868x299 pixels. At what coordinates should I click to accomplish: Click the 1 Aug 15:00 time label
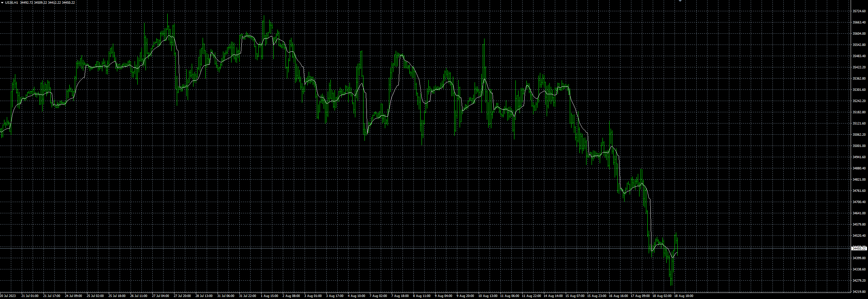tap(269, 296)
